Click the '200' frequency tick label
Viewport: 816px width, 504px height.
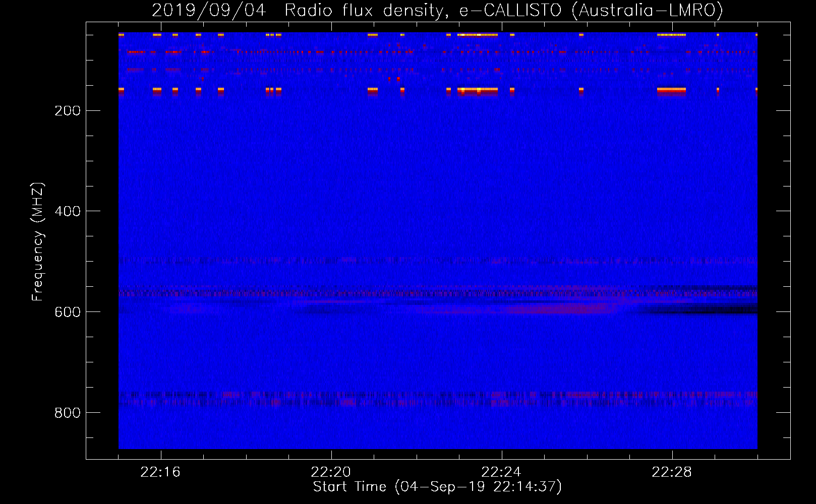click(68, 110)
